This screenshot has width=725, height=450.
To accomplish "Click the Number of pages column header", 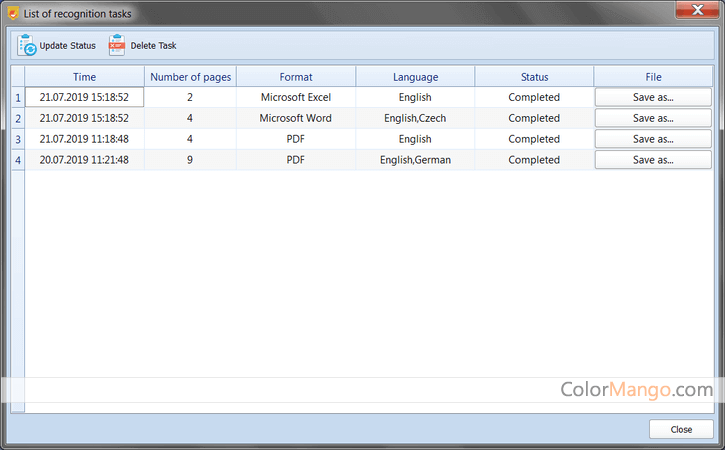I will coord(190,76).
